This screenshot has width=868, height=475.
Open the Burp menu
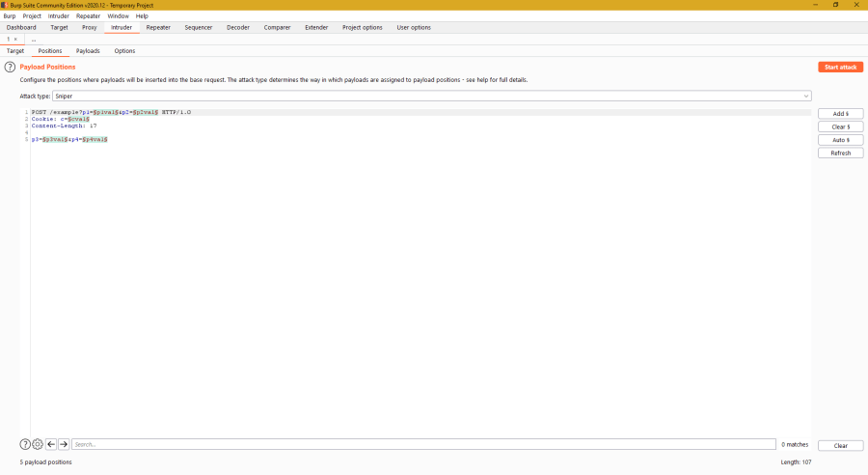point(10,16)
